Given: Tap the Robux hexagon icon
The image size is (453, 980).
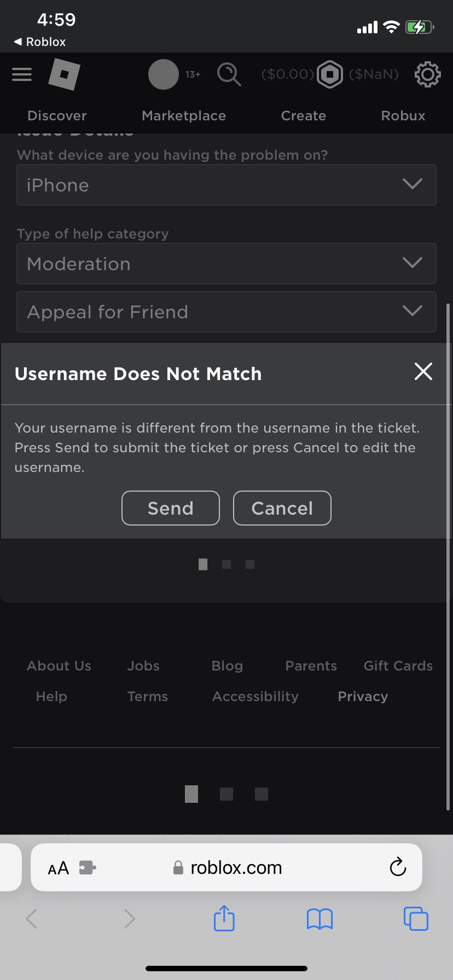Looking at the screenshot, I should tap(330, 74).
